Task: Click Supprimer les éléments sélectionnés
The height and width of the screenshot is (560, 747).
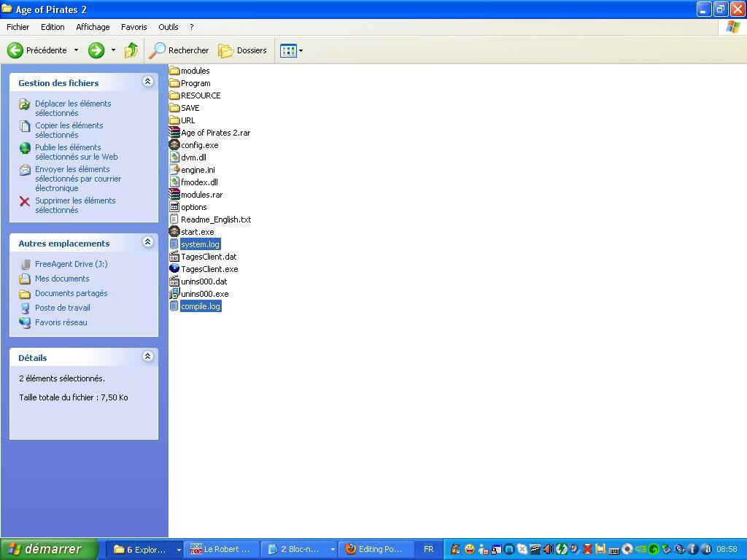Action: point(75,205)
